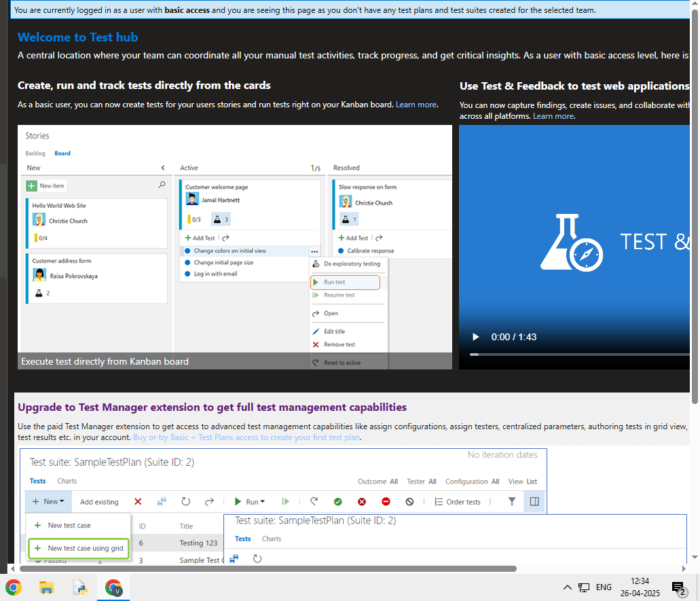Click the search magnifier icon in the New column

162,185
